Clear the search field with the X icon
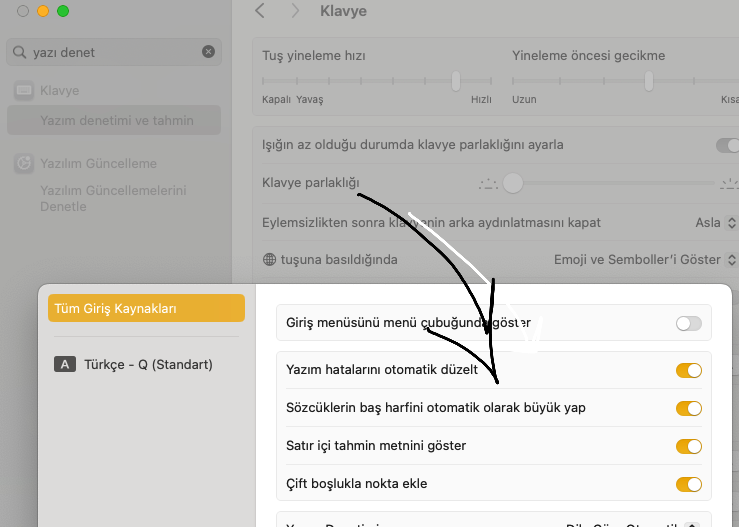 208,52
